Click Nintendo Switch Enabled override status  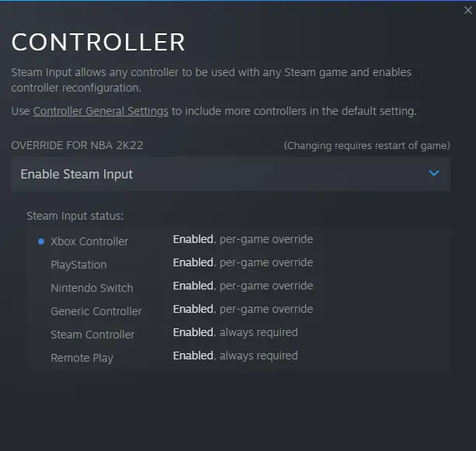(243, 286)
